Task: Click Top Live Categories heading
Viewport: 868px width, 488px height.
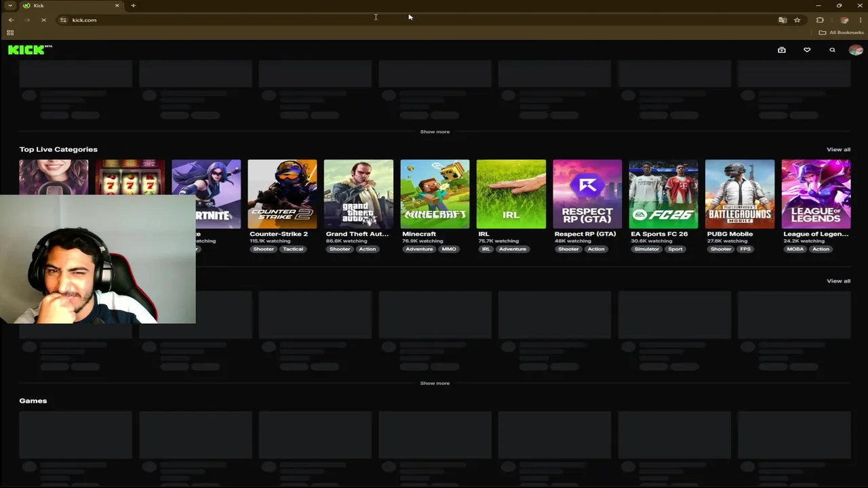Action: [58, 149]
